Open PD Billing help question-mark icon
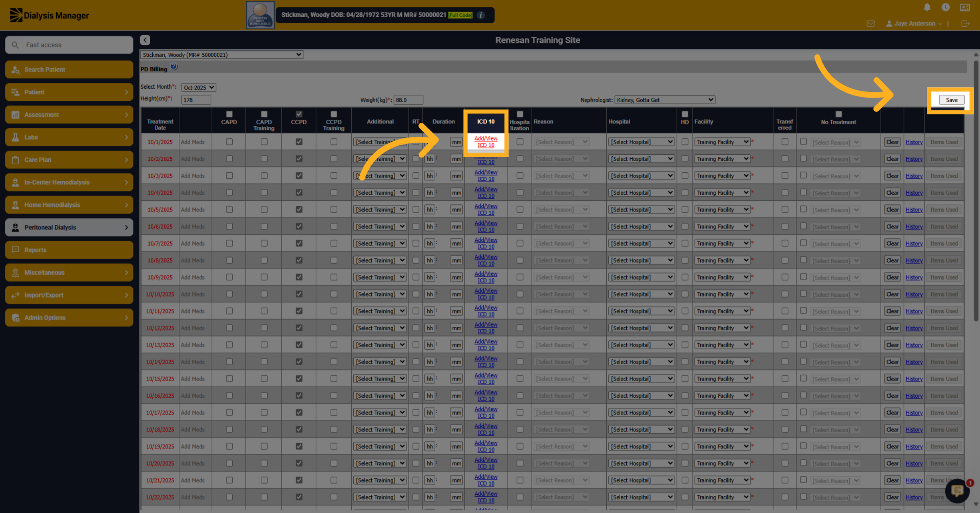 [x=174, y=67]
